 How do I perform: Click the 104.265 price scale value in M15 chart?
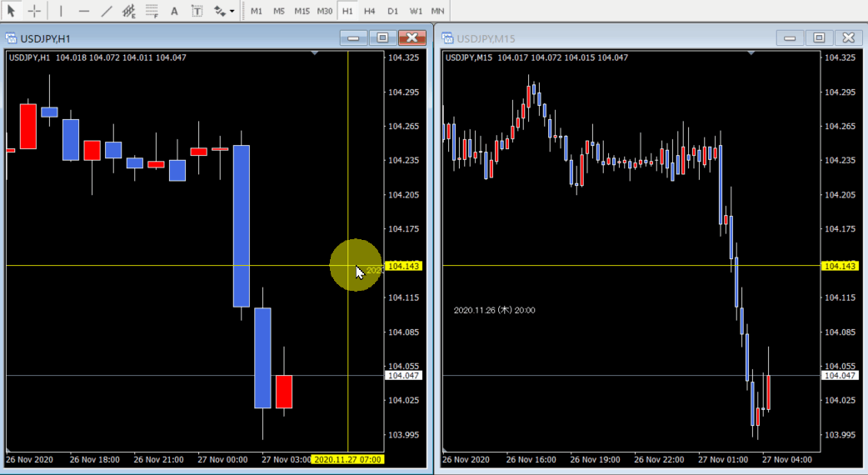coord(840,126)
